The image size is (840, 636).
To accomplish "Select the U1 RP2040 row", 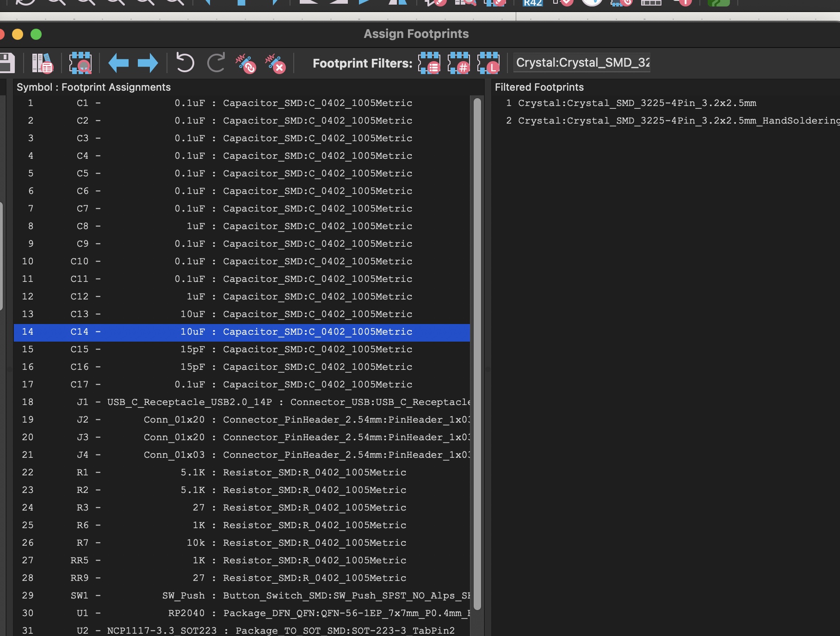I will click(241, 613).
